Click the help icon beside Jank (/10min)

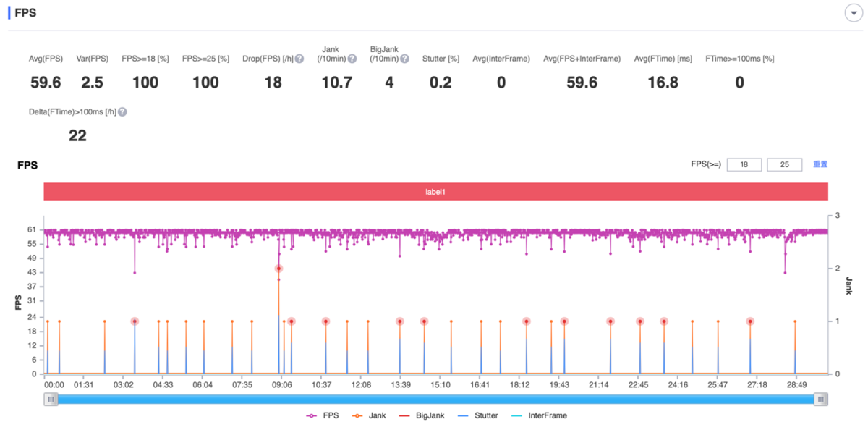(352, 59)
